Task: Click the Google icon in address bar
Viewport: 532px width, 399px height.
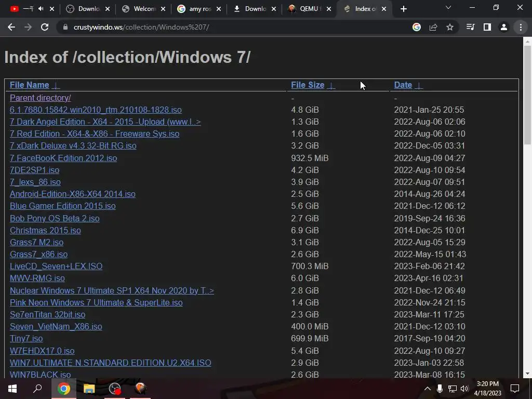Action: [417, 27]
